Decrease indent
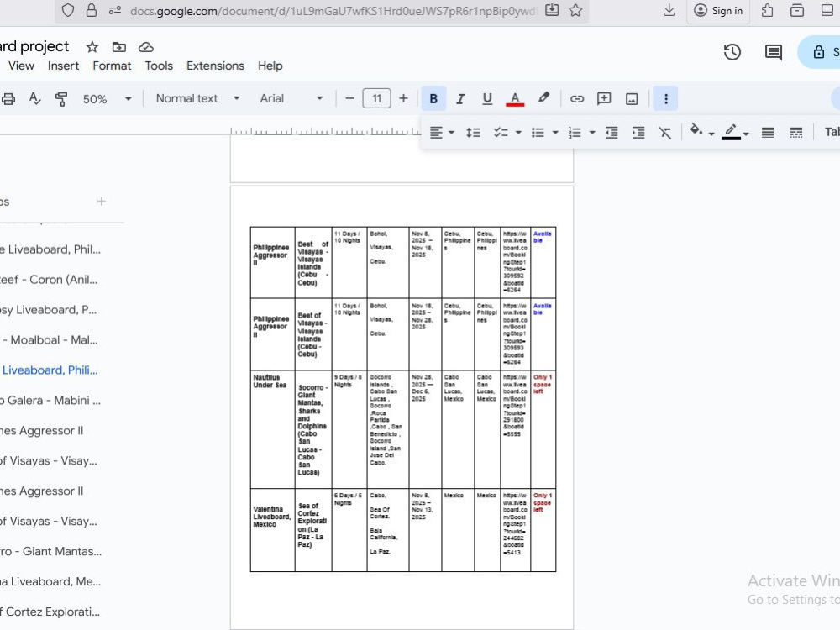 [x=612, y=133]
